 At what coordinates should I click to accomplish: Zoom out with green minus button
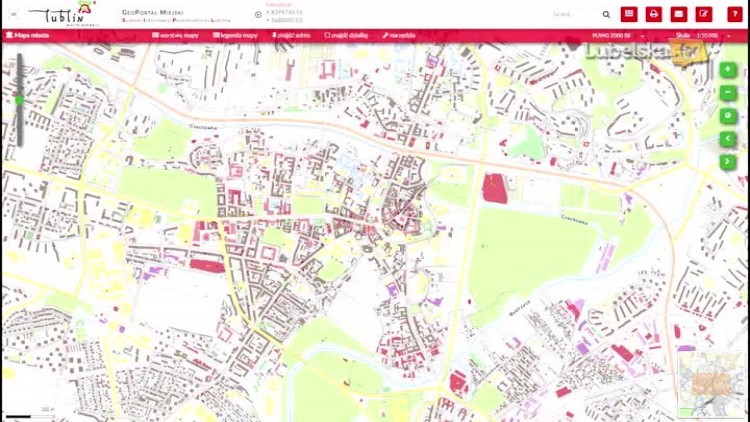(728, 93)
